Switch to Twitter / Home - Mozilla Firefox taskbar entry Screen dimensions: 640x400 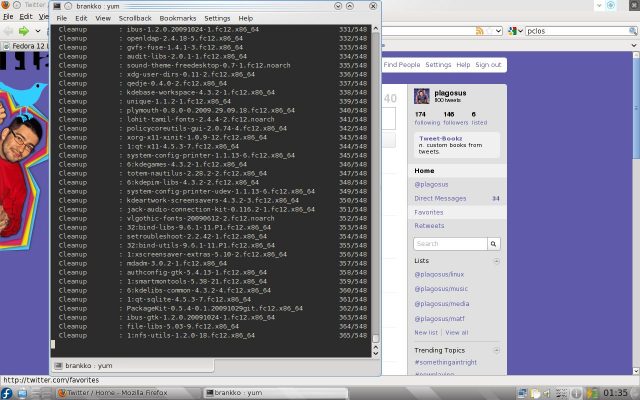pos(128,393)
